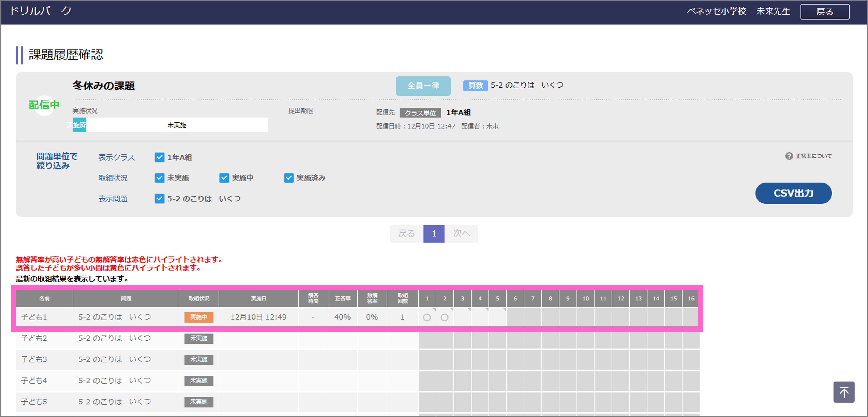Click the orange 実施中 status badge for 子ども1
Viewport: 868px width, 417px height.
(199, 317)
